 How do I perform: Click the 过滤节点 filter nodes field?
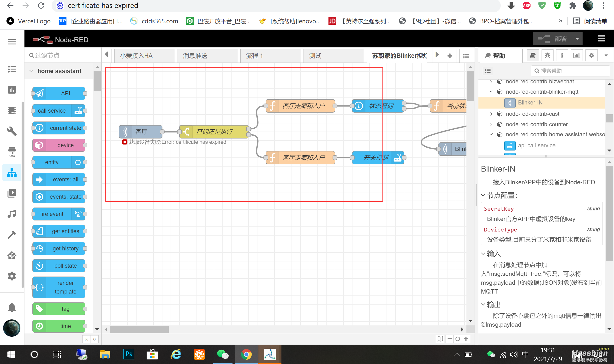pos(63,55)
